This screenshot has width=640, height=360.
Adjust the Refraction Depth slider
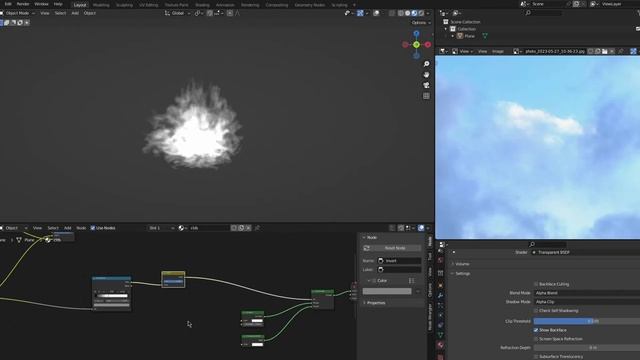click(587, 348)
